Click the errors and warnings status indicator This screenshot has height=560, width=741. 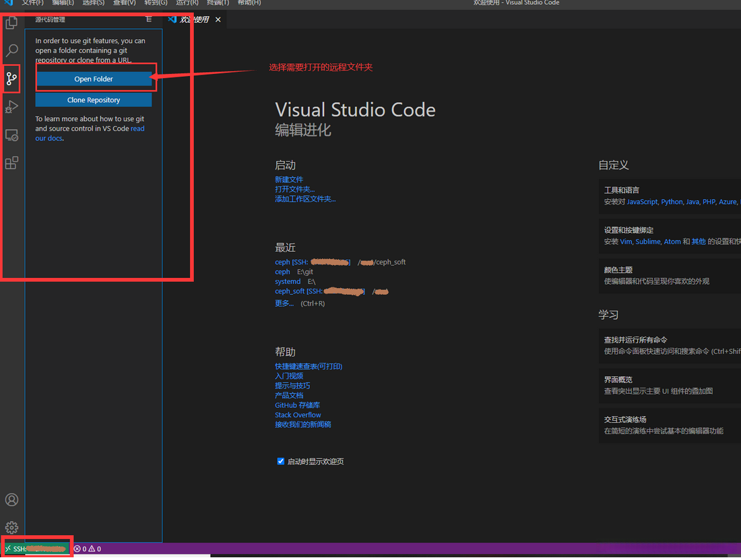coord(88,549)
